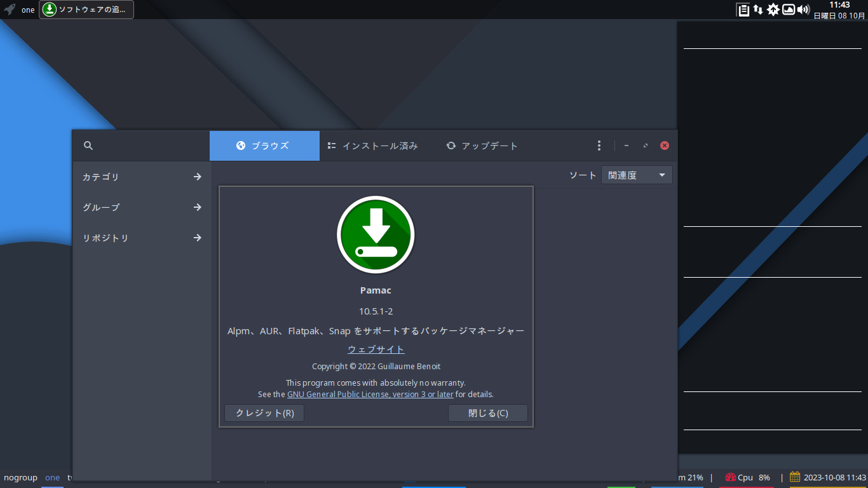This screenshot has width=868, height=488.
Task: Click the version text 10.5.1-2
Action: (x=376, y=311)
